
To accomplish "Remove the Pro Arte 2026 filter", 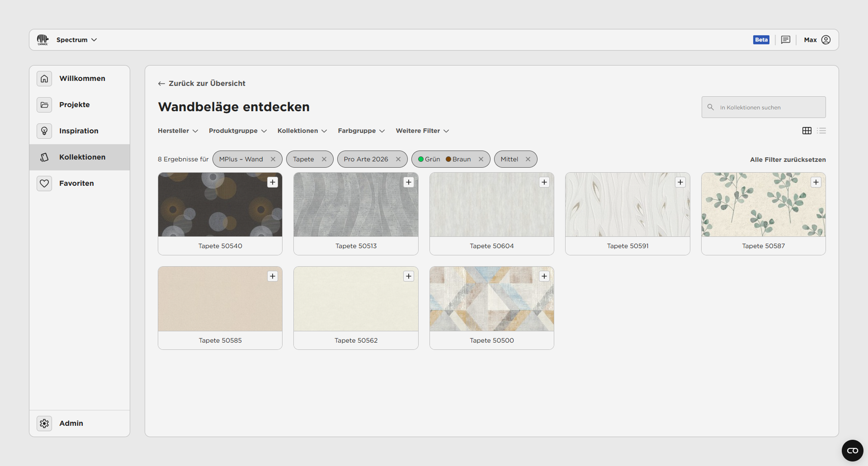I will 398,159.
